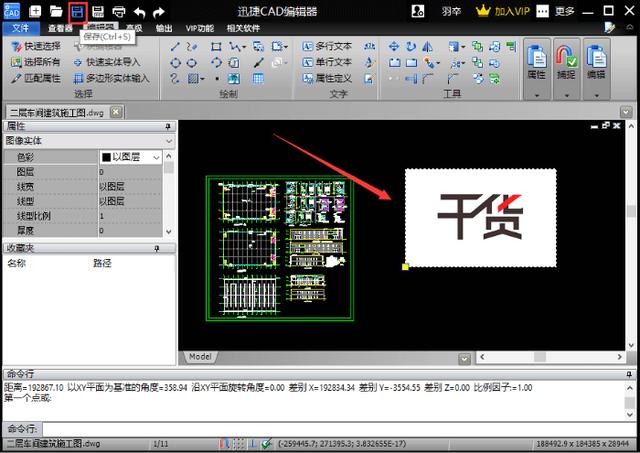Open the document tabs list dropdown

(625, 111)
